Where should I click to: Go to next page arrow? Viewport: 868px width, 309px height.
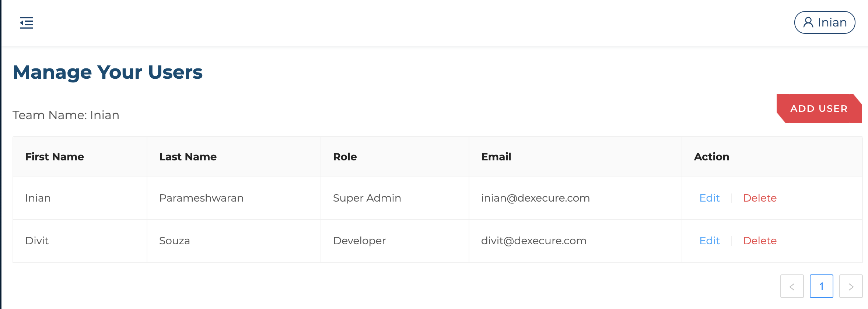tap(851, 286)
